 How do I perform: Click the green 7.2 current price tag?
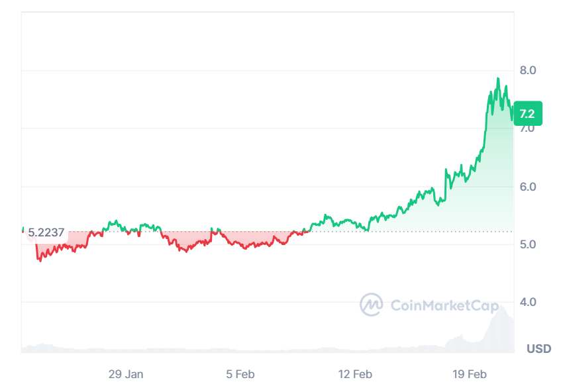pos(528,113)
